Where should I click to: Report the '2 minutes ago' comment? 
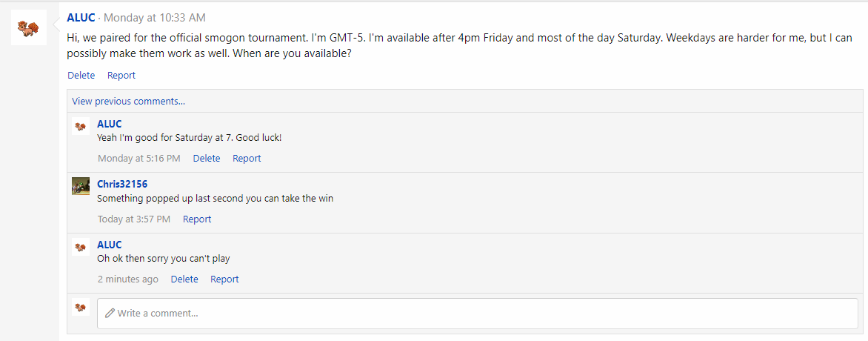[224, 279]
